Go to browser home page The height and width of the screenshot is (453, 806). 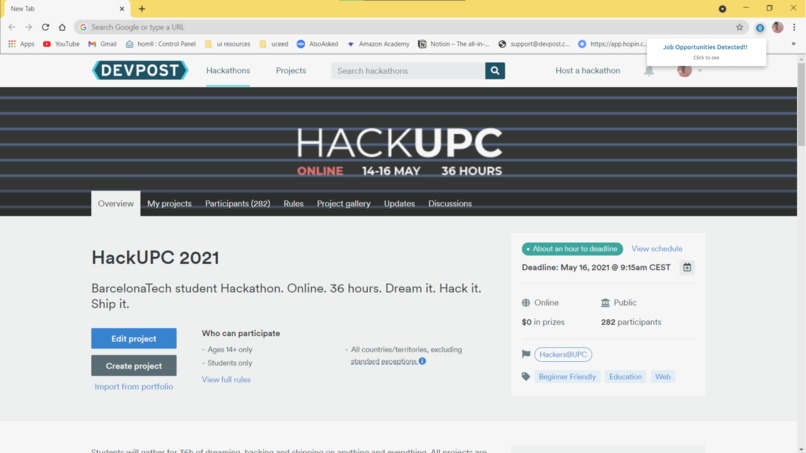[x=62, y=27]
